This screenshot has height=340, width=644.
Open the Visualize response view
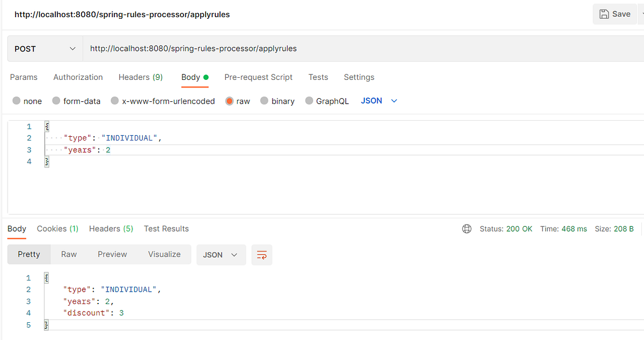(x=164, y=254)
